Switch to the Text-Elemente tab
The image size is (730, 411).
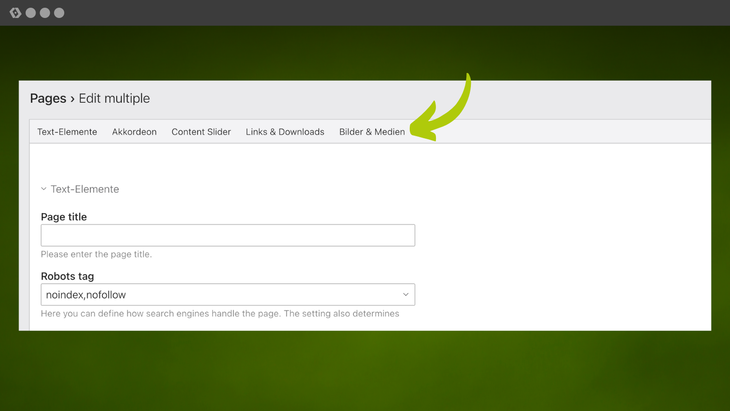click(67, 132)
